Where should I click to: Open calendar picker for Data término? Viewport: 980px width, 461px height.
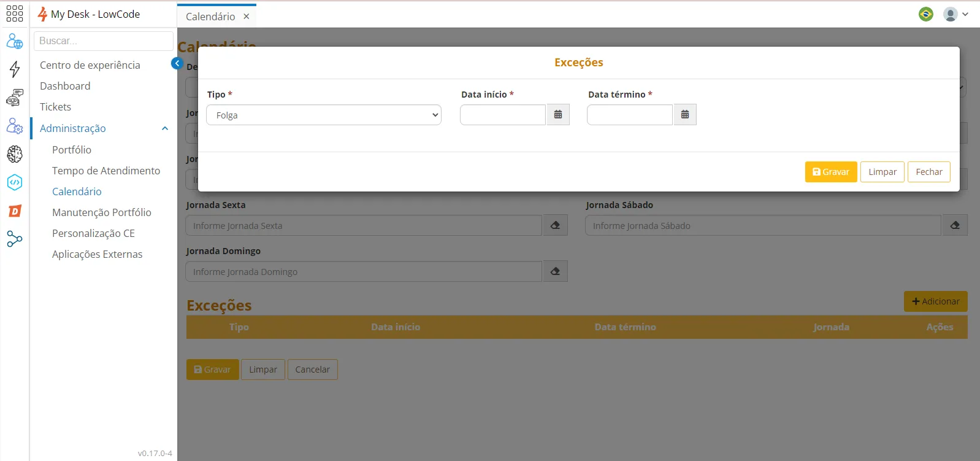click(x=685, y=115)
